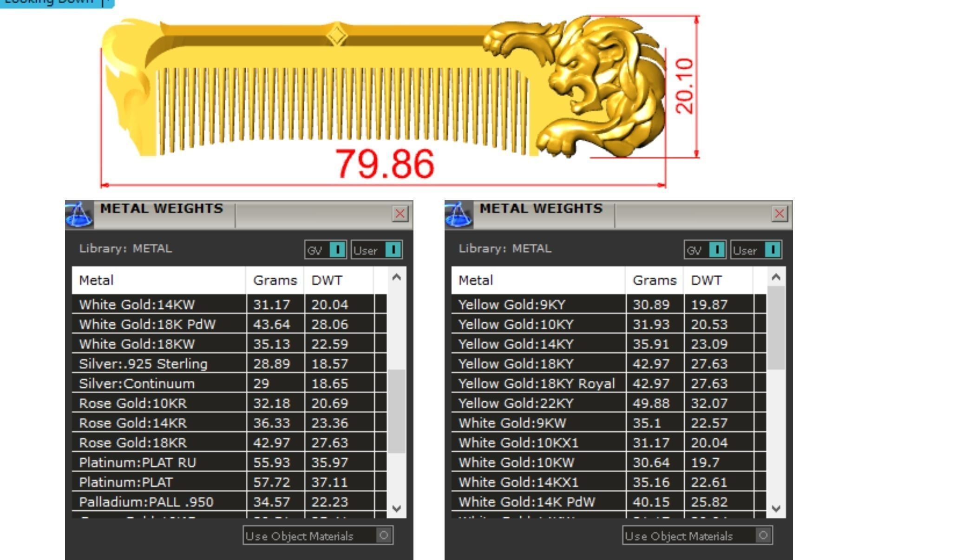Select the White Gold:18KW row

point(229,344)
